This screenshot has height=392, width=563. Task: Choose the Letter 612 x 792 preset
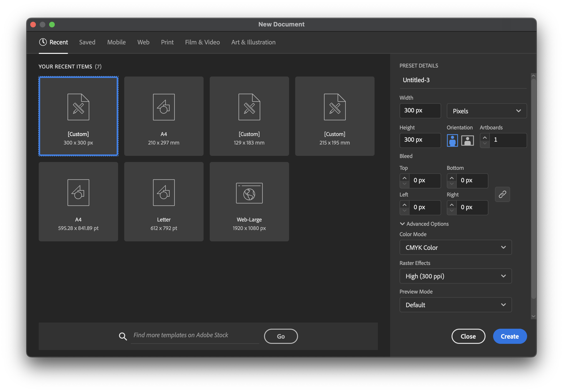coord(164,201)
